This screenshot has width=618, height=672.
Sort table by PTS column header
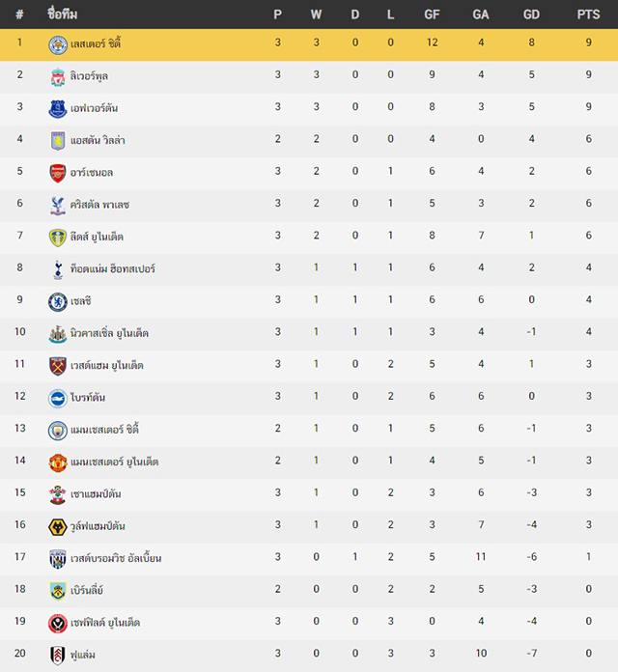click(588, 14)
